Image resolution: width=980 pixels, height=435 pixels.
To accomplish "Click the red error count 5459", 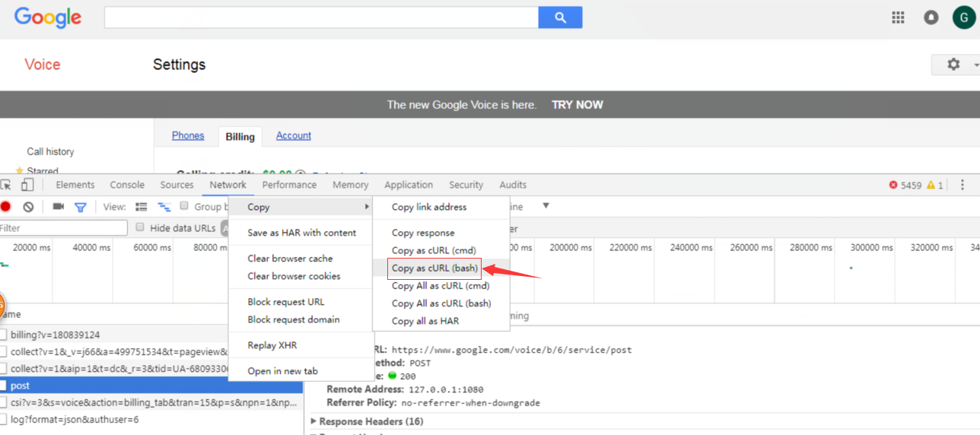I will tap(905, 185).
